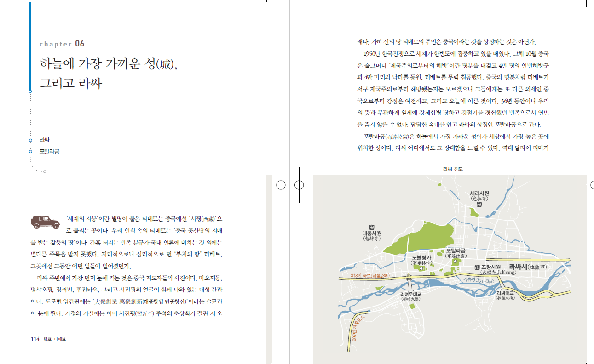The width and height of the screenshot is (594, 364).
Task: Click the title line '그리고 라싸'
Action: coord(70,84)
